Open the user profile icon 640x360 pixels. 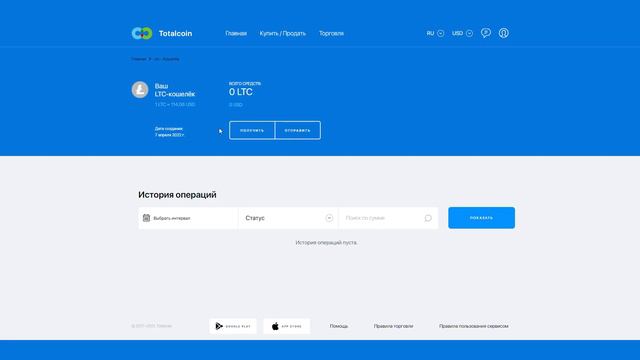pyautogui.click(x=504, y=33)
